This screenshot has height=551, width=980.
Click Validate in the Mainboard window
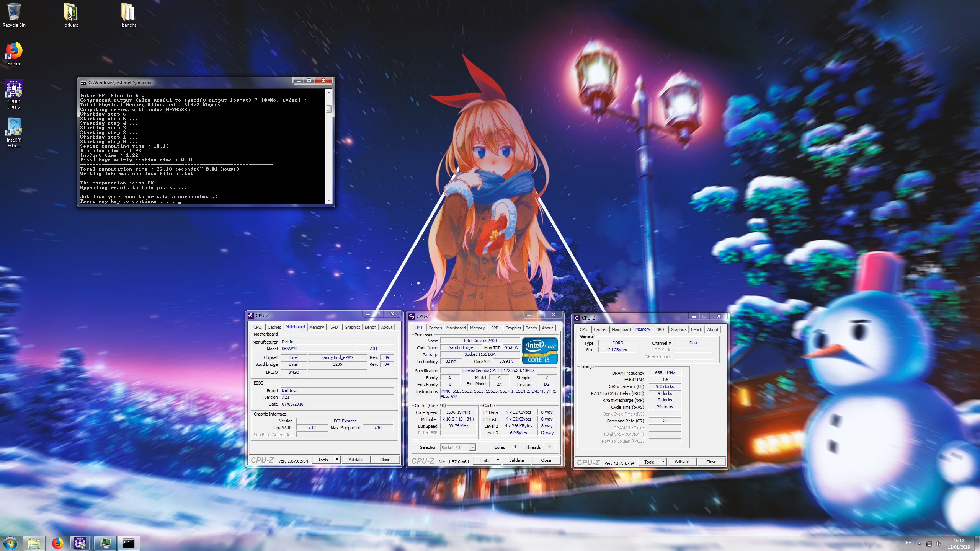click(356, 460)
